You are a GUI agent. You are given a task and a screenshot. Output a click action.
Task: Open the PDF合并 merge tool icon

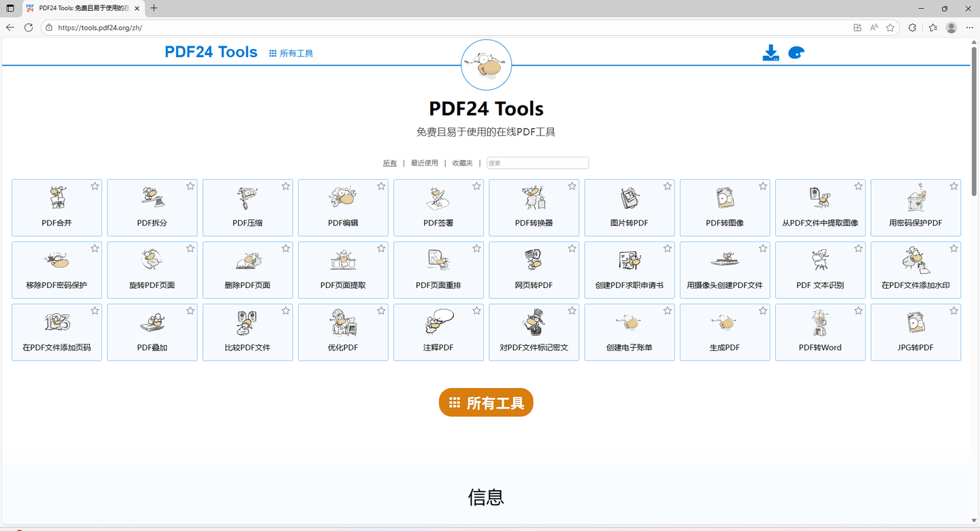click(x=57, y=197)
